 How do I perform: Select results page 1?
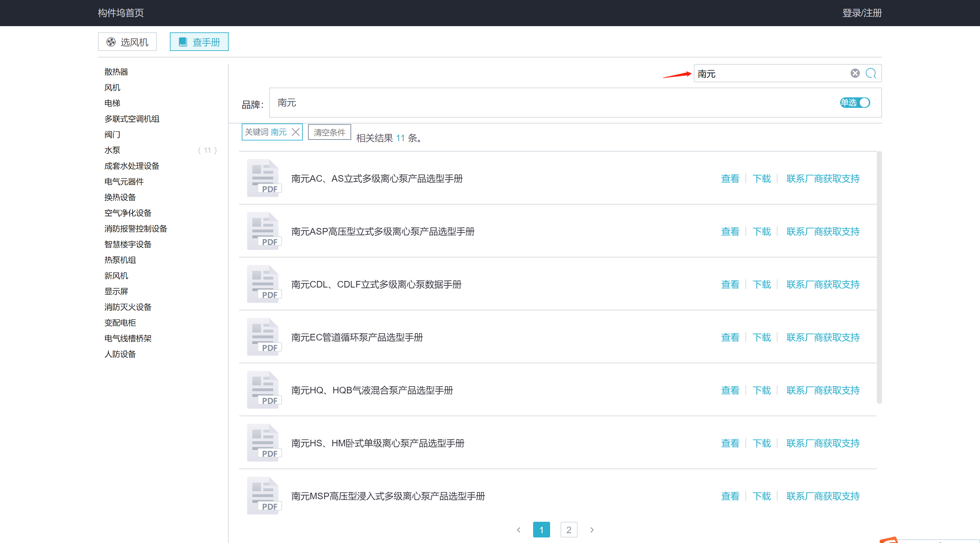click(x=541, y=529)
